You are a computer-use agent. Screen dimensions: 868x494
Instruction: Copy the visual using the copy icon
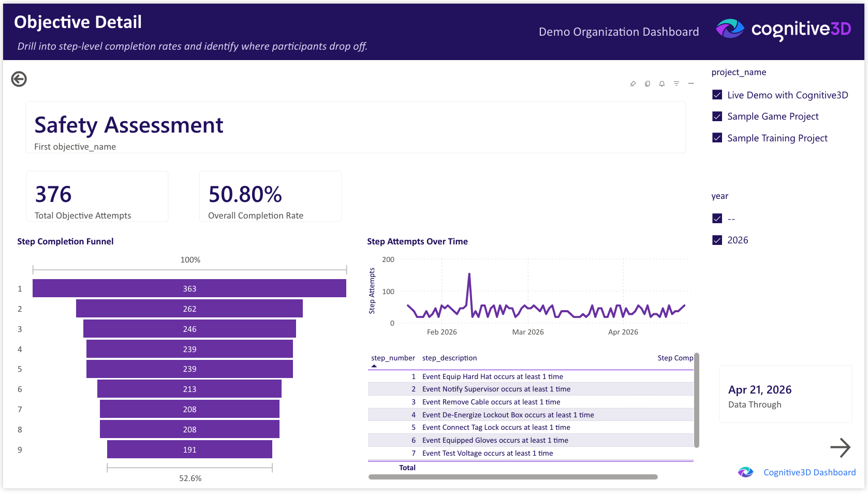point(647,84)
